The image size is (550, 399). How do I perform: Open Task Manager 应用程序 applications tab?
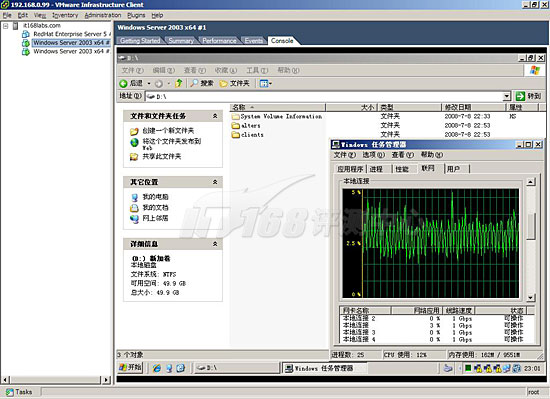point(350,169)
